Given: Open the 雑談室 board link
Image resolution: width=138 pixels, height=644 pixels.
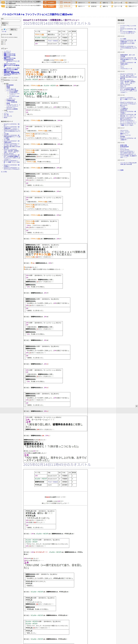Looking at the screenshot, I should point(8,87).
